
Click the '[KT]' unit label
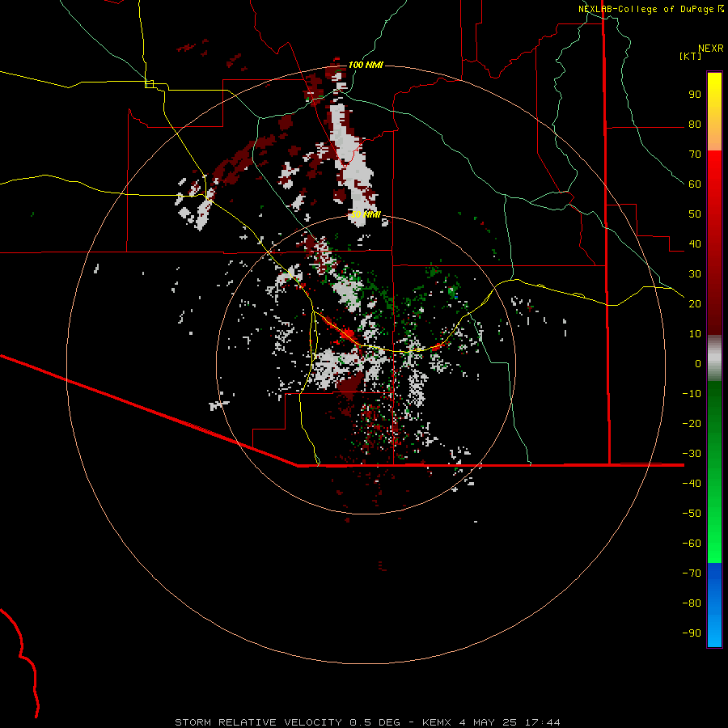click(x=690, y=56)
